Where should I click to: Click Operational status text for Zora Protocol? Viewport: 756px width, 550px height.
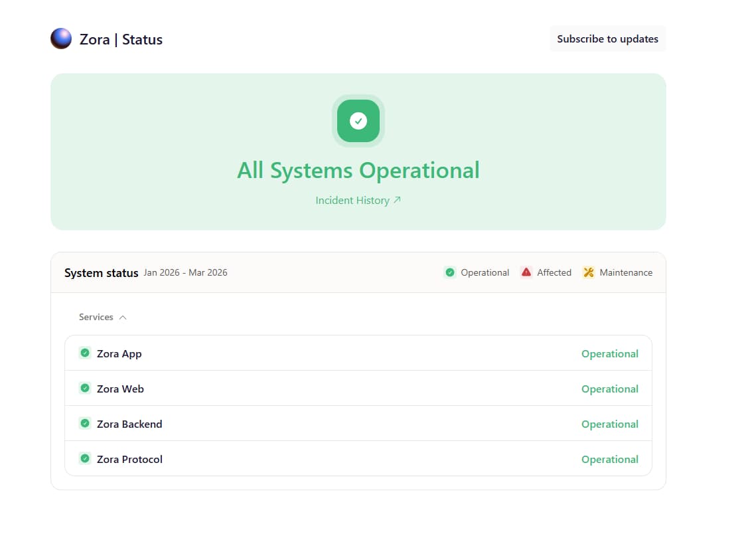(609, 460)
